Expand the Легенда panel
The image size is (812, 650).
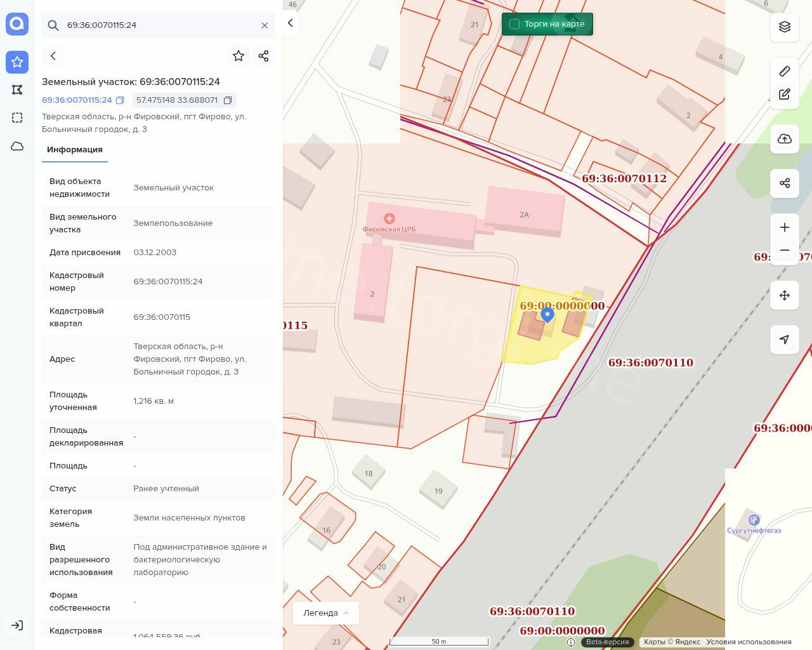point(326,613)
